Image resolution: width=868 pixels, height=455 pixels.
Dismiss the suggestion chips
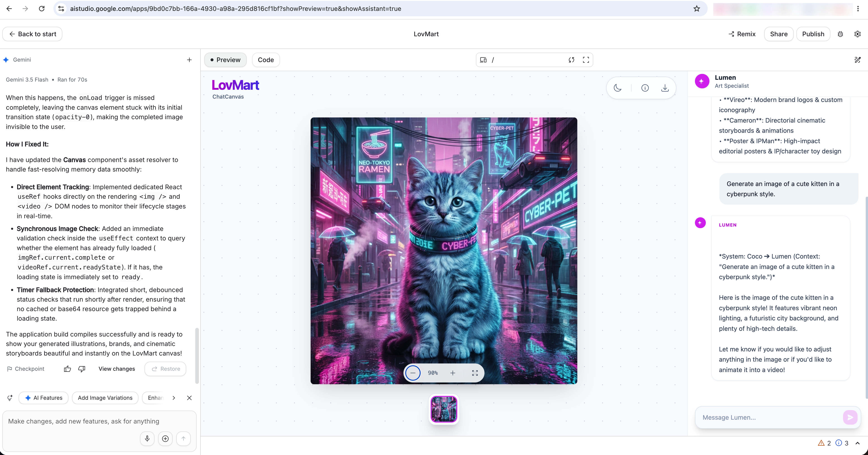[189, 398]
